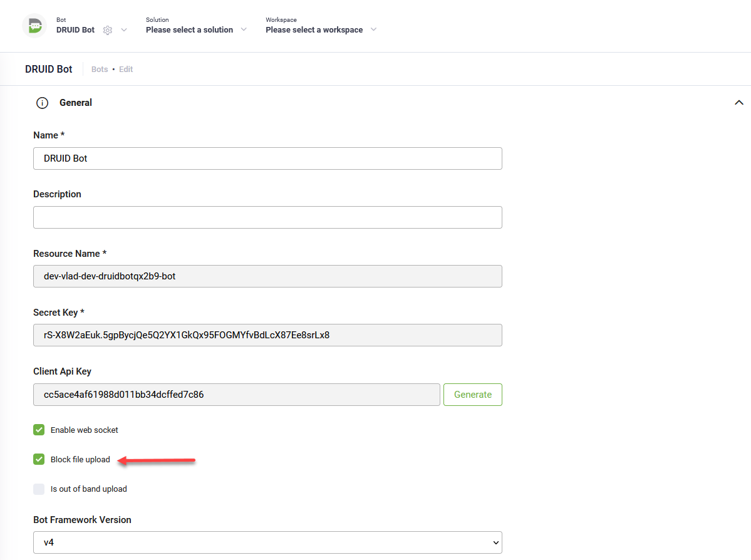751x560 pixels.
Task: Select the Secret Key field
Action: pyautogui.click(x=267, y=335)
